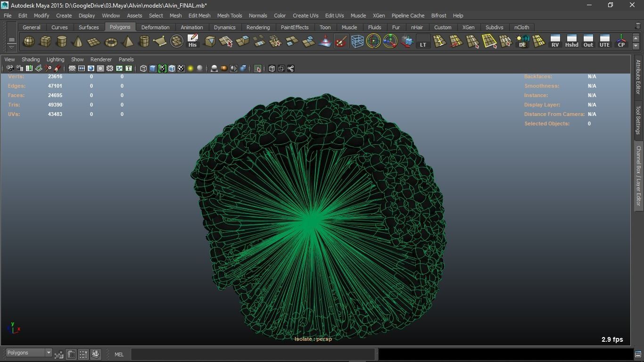The height and width of the screenshot is (362, 644).
Task: Open the Script Editor icon bottom right
Action: pos(638,354)
